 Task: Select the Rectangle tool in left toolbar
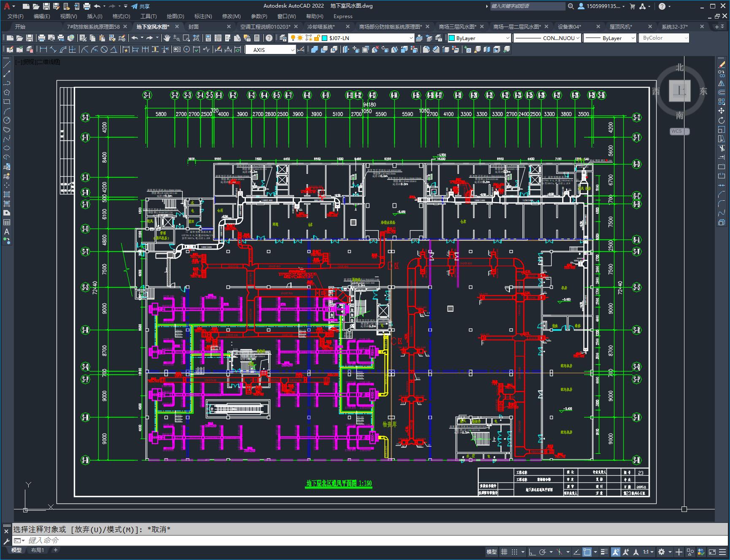tap(7, 102)
